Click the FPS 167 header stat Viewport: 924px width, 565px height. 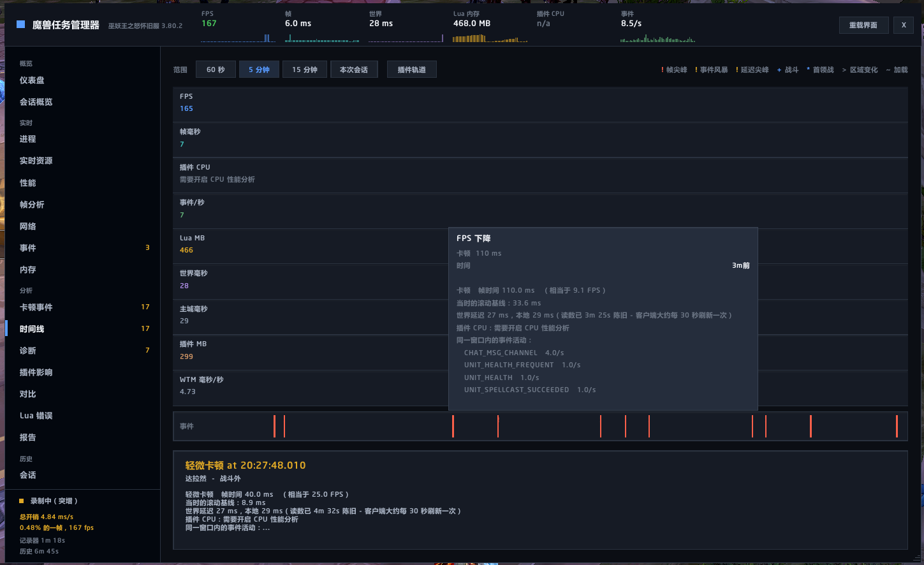coord(238,26)
